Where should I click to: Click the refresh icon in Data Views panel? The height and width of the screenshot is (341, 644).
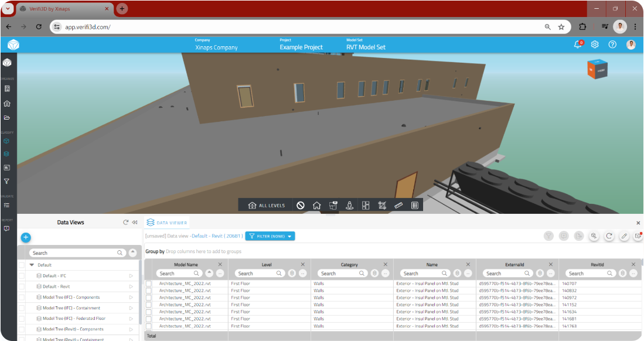pos(125,223)
